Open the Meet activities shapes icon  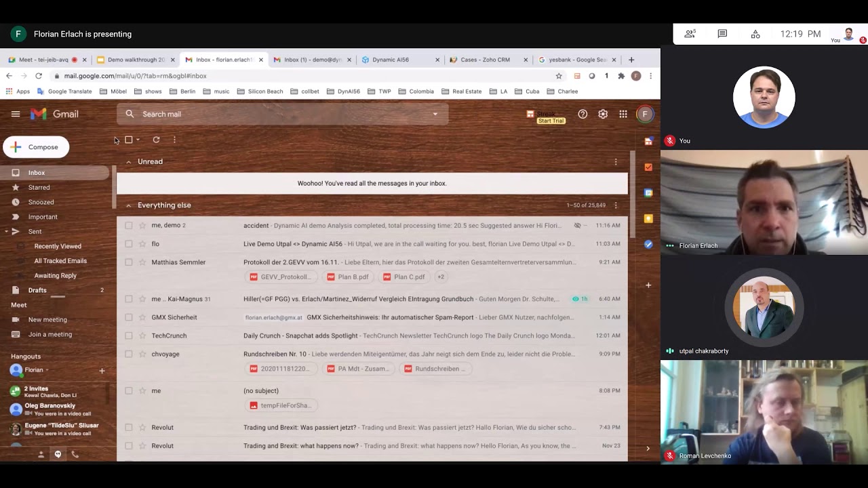tap(755, 34)
